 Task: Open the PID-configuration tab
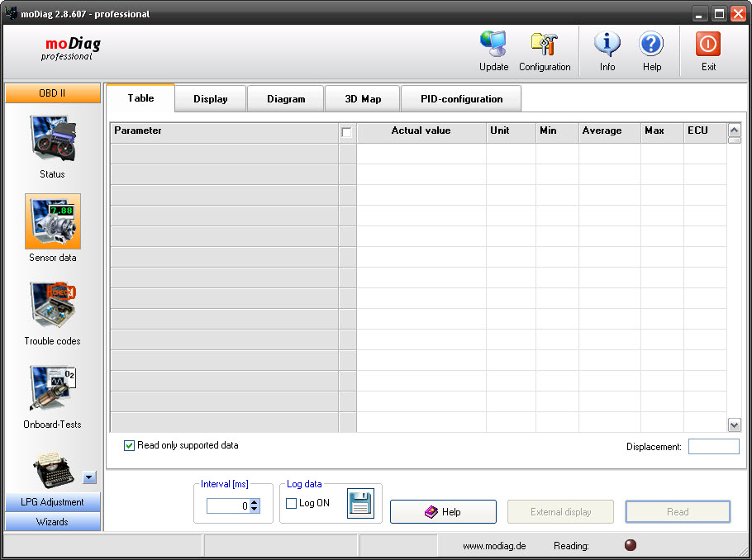pos(461,99)
